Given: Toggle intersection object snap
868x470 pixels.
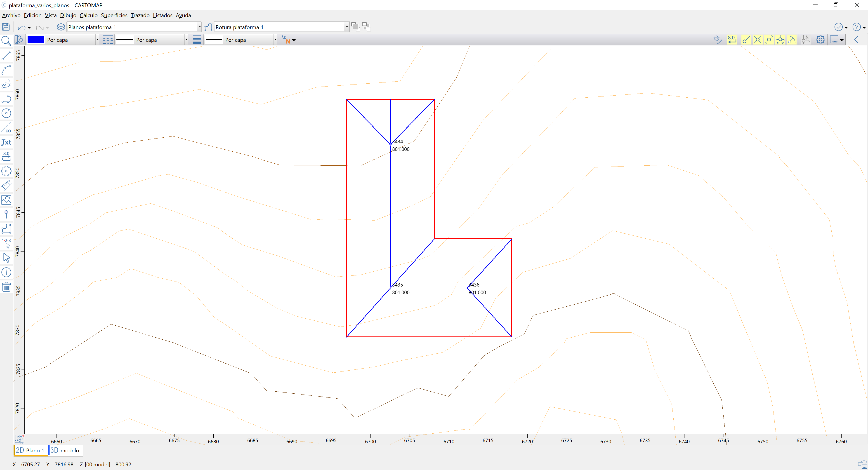Looking at the screenshot, I should point(757,40).
